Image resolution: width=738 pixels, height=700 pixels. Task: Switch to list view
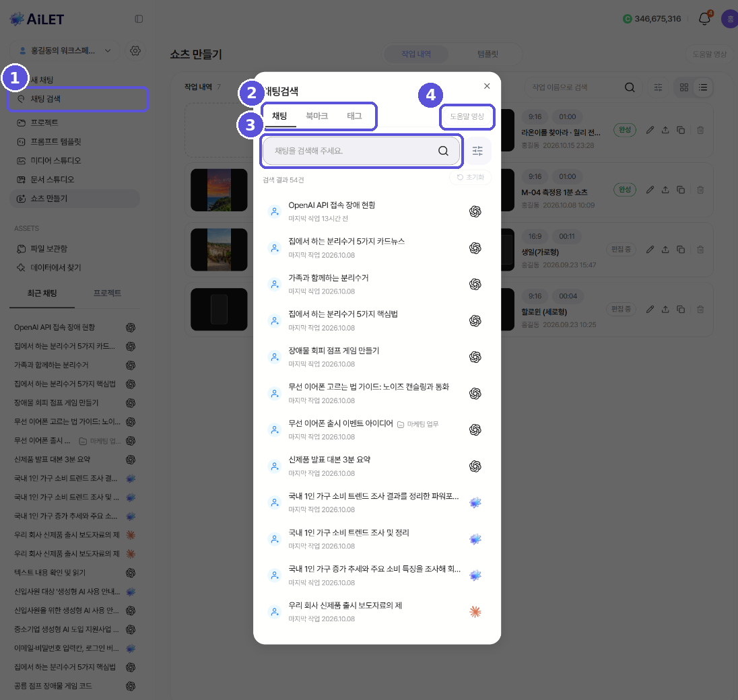point(703,87)
